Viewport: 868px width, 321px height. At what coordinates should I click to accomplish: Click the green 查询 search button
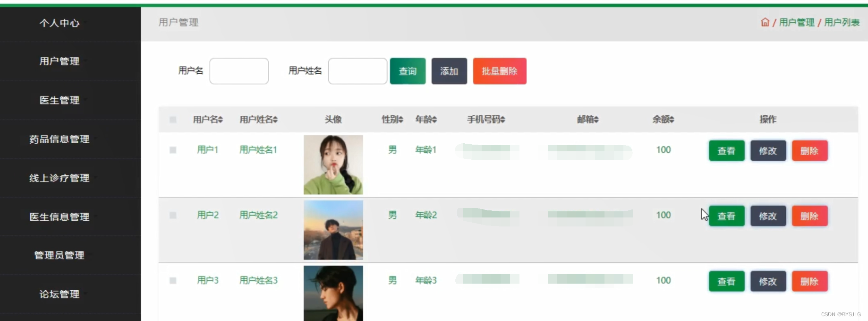(x=408, y=71)
